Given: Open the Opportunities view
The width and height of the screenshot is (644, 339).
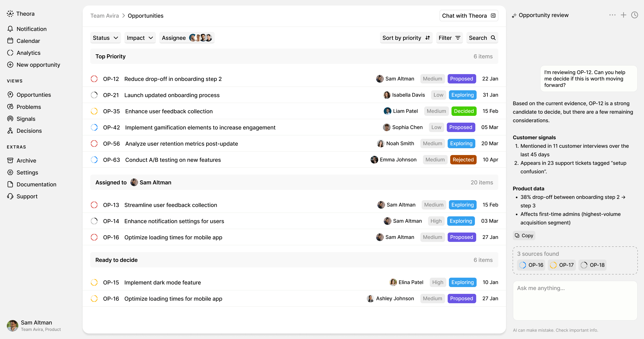Looking at the screenshot, I should (x=34, y=95).
